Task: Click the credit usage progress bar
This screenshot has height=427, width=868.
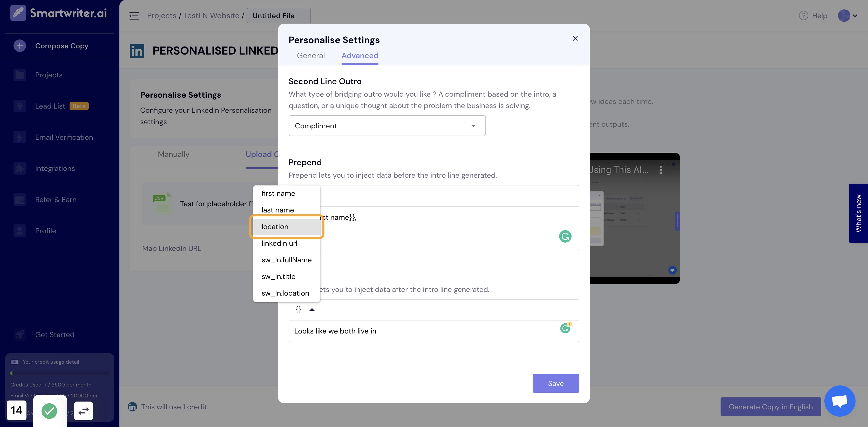Action: 60,373
